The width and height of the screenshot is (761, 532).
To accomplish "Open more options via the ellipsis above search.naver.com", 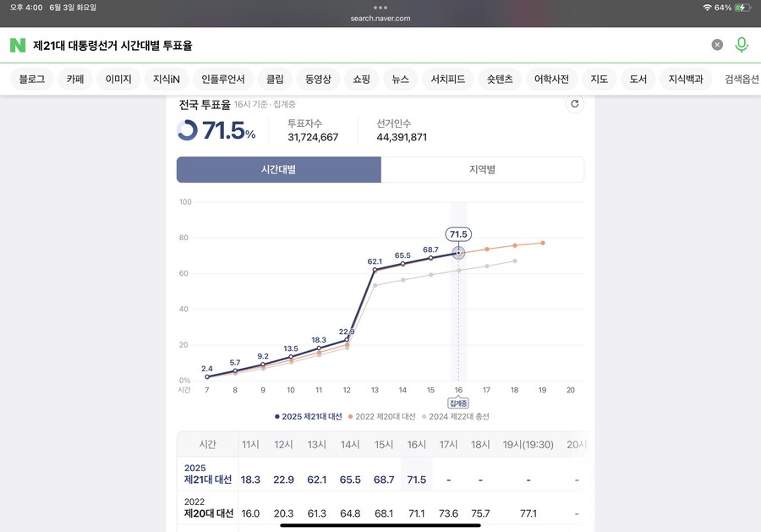I will pyautogui.click(x=380, y=7).
